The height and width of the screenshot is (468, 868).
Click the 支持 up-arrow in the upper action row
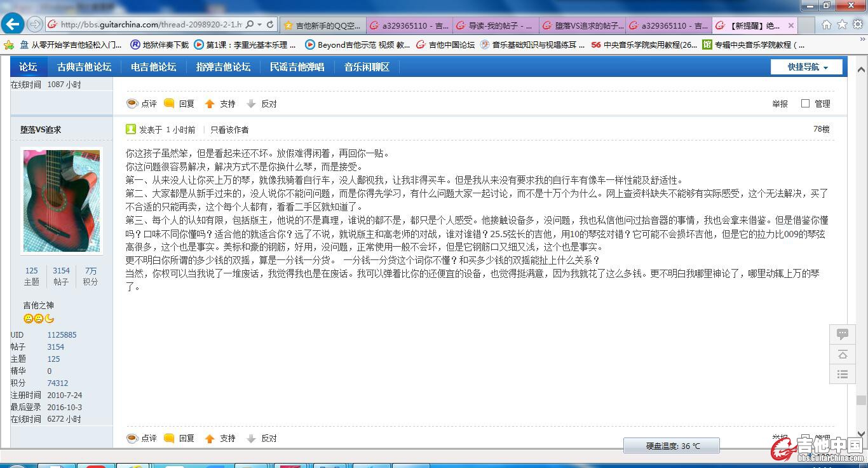(210, 104)
